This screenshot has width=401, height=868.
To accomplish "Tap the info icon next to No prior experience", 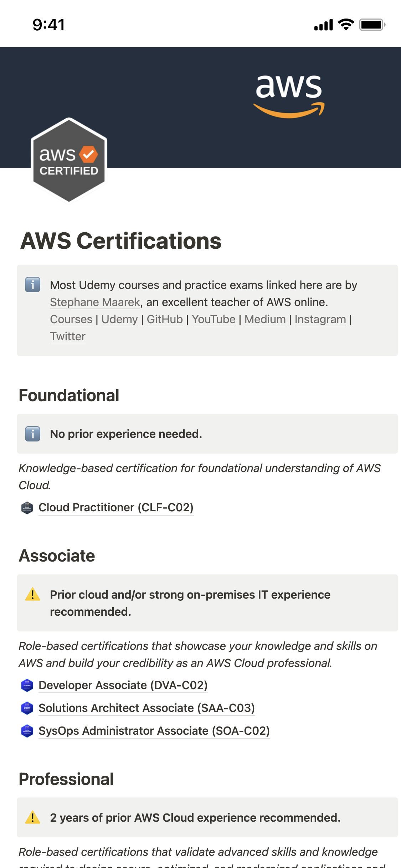I will coord(32,434).
